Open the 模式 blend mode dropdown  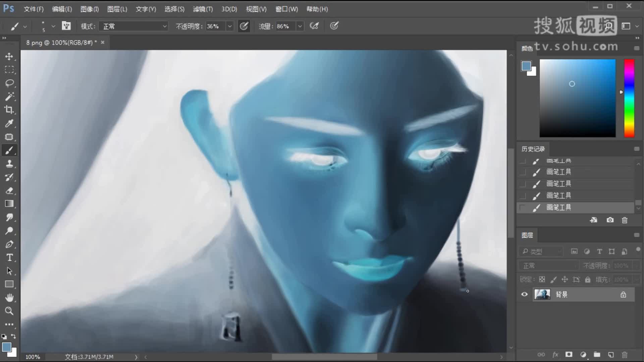click(x=133, y=26)
